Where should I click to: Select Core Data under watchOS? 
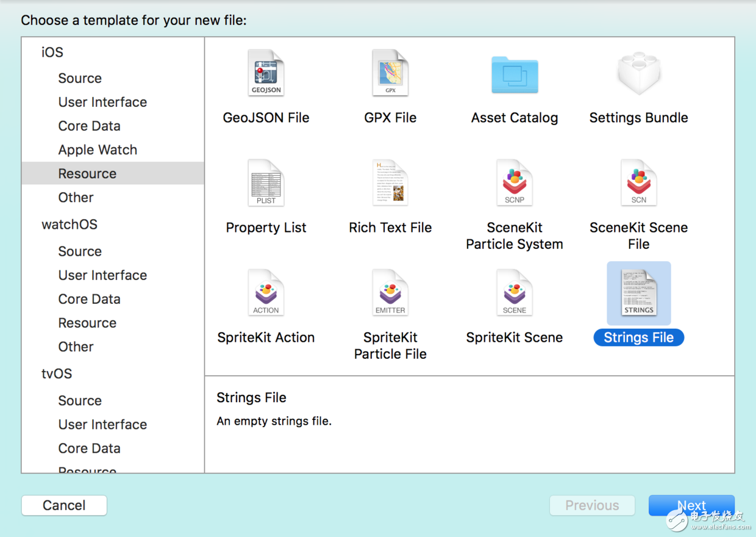coord(89,299)
